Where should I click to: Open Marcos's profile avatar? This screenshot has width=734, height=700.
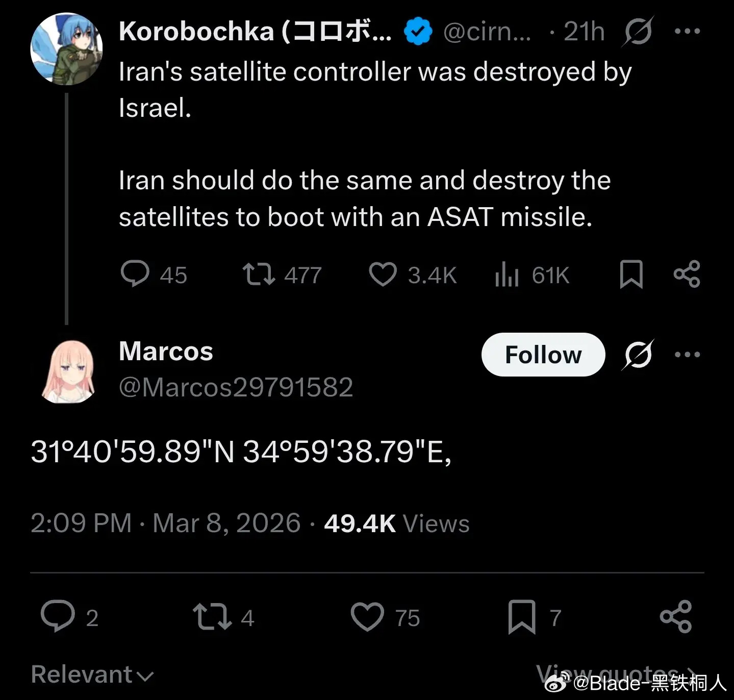coord(67,372)
